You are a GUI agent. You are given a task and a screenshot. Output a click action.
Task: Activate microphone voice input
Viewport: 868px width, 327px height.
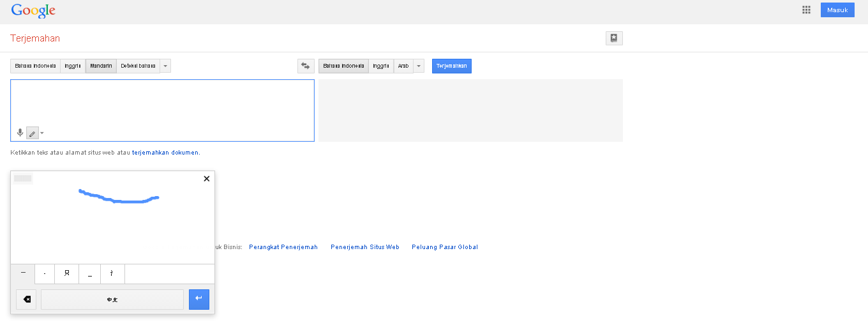(20, 133)
